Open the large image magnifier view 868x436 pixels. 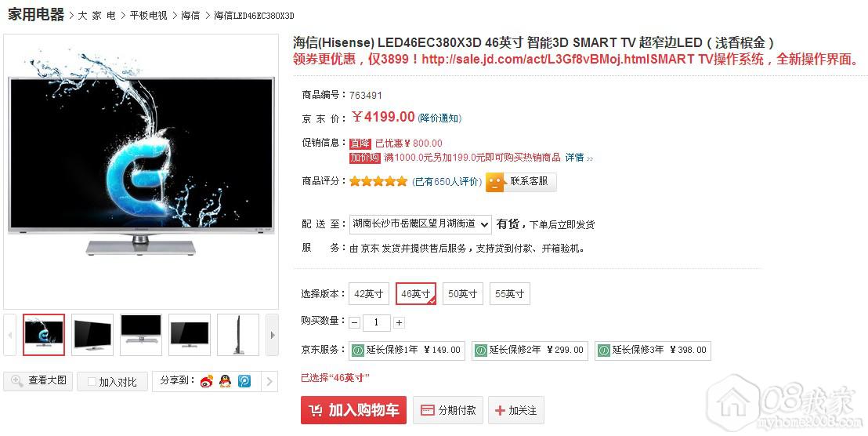pyautogui.click(x=38, y=380)
